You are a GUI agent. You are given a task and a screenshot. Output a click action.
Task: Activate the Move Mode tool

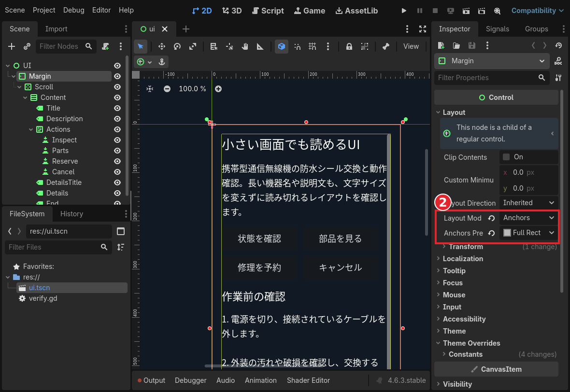(161, 46)
